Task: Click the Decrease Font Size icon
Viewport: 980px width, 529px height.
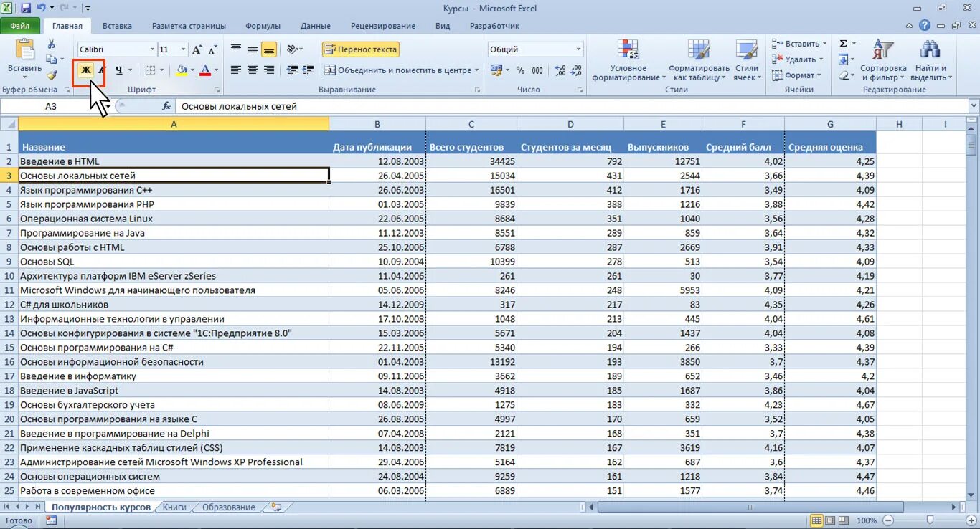Action: pos(212,49)
